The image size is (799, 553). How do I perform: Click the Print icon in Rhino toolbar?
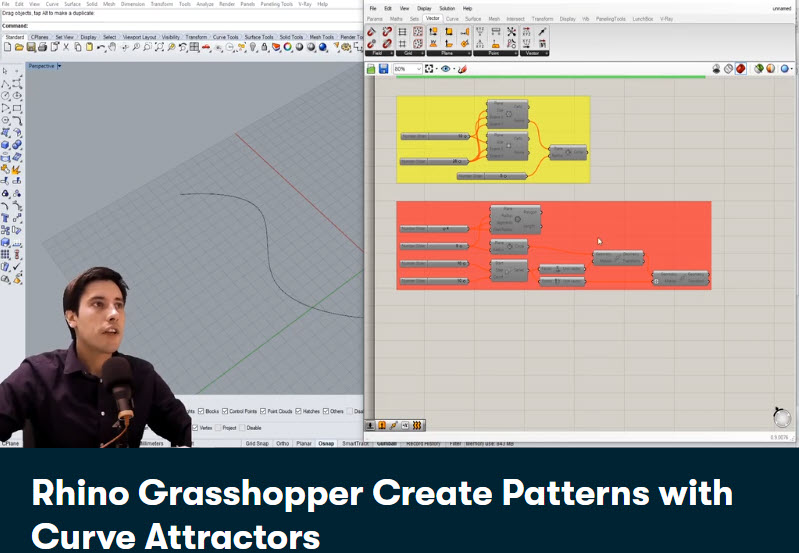point(42,47)
